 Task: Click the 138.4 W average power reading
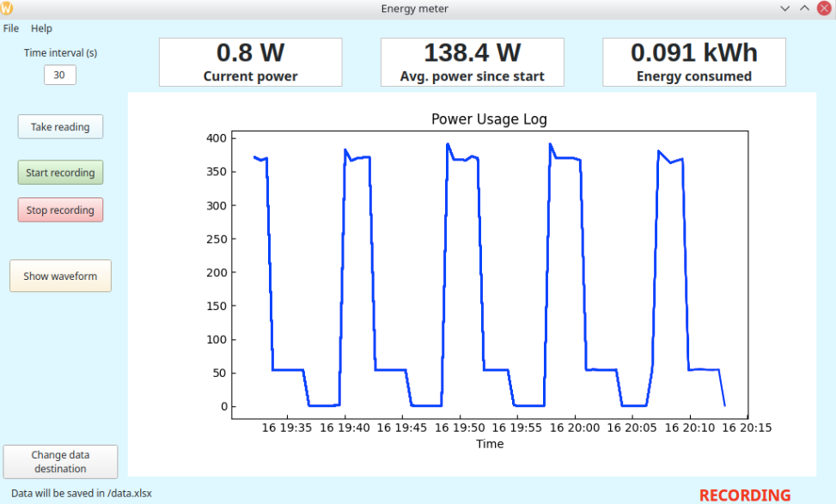coord(473,52)
